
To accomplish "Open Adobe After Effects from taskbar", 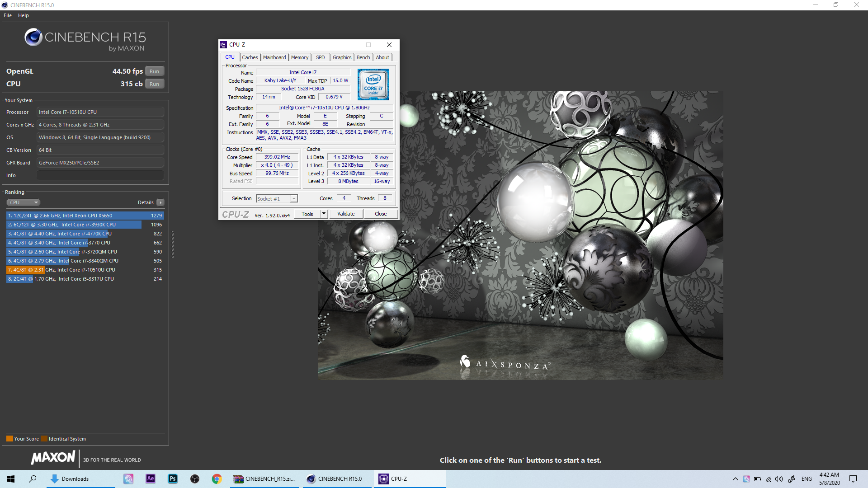I will [151, 479].
